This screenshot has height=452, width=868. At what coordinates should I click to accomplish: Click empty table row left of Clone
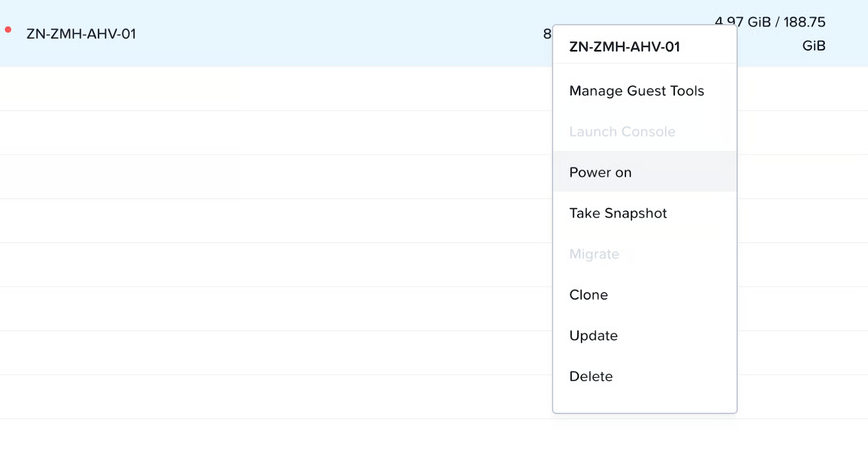pos(271,309)
